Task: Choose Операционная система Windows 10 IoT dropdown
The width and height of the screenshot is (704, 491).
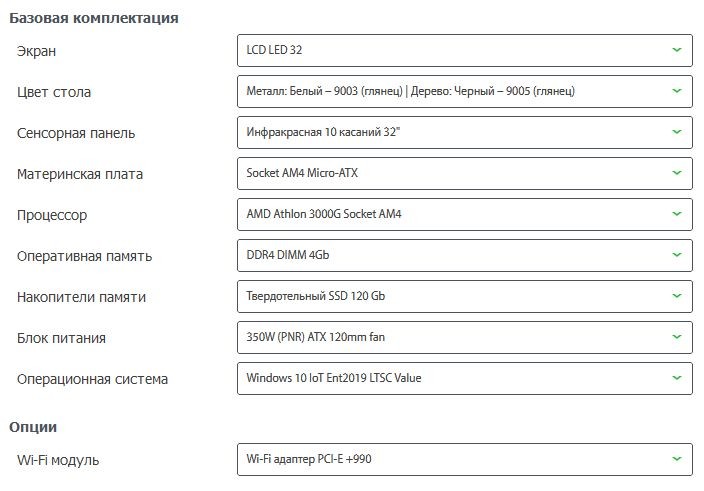Action: pyautogui.click(x=465, y=378)
